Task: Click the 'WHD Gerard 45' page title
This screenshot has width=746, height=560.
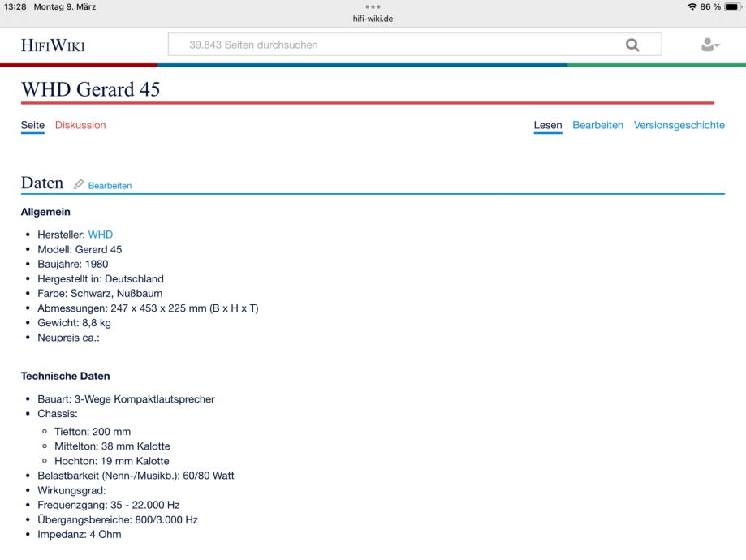Action: pyautogui.click(x=90, y=89)
